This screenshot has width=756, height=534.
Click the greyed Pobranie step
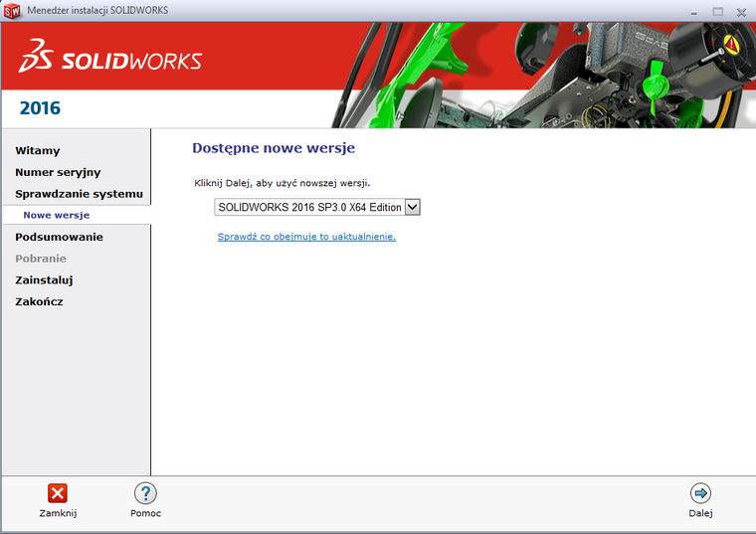pos(41,259)
